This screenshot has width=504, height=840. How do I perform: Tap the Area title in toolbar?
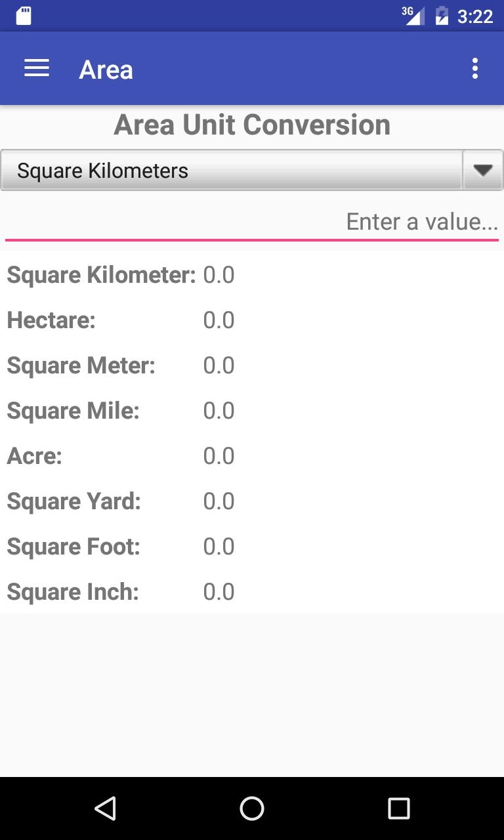(106, 70)
